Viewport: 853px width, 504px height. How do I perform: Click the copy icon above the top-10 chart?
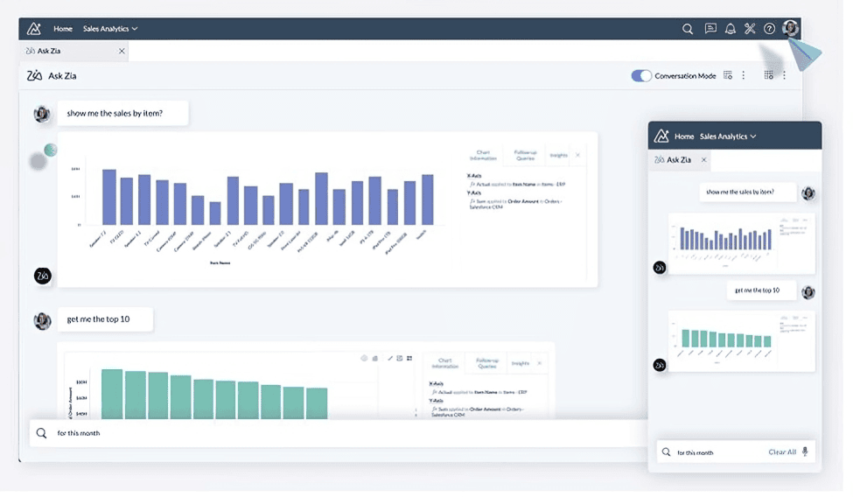coord(374,358)
